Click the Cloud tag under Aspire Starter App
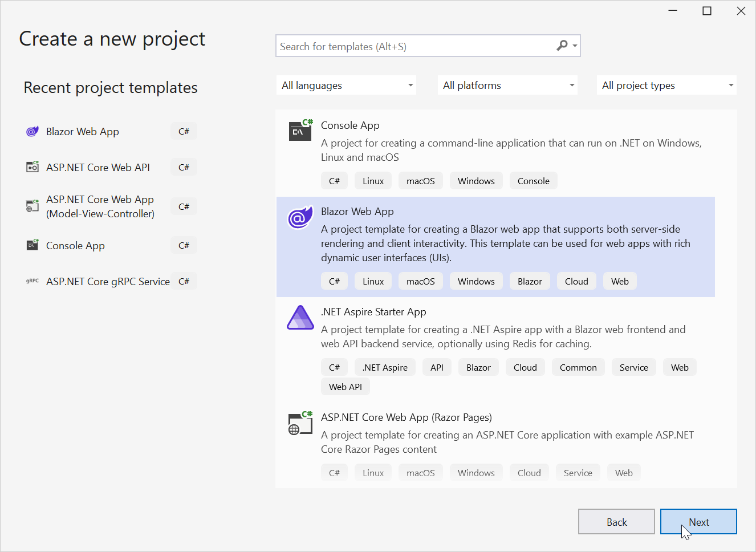Viewport: 756px width, 552px height. (525, 367)
